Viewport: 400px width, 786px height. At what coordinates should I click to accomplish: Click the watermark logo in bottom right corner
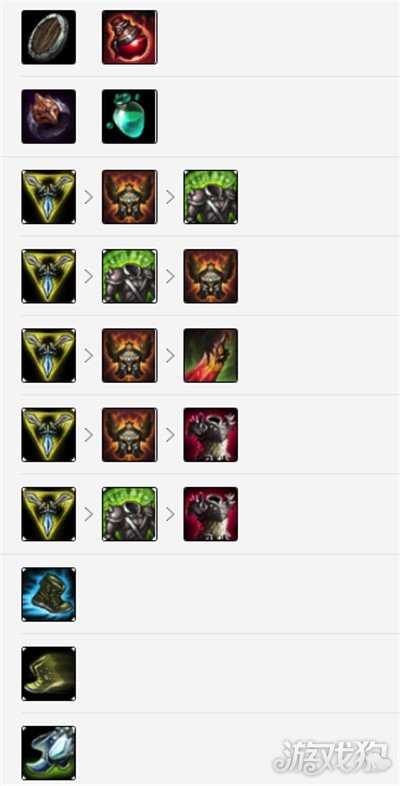[331, 755]
